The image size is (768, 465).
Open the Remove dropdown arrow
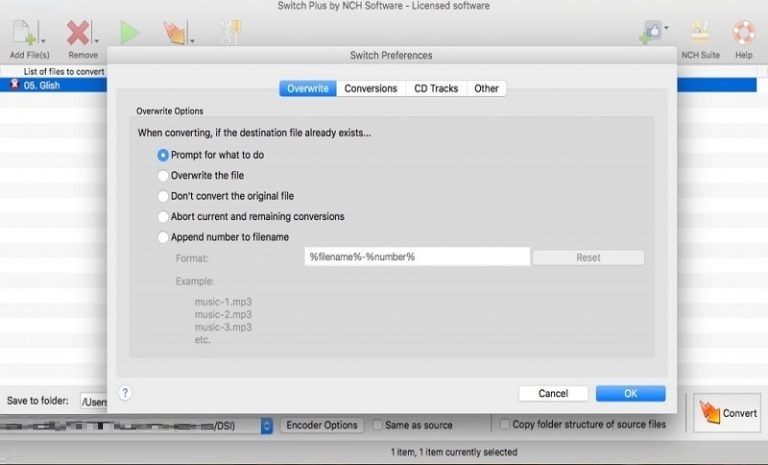(96, 41)
